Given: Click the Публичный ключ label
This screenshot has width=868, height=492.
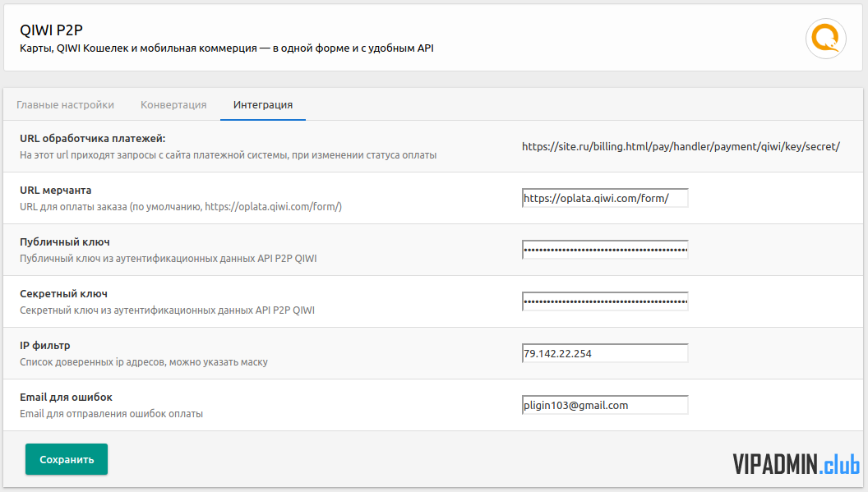Looking at the screenshot, I should tap(65, 241).
